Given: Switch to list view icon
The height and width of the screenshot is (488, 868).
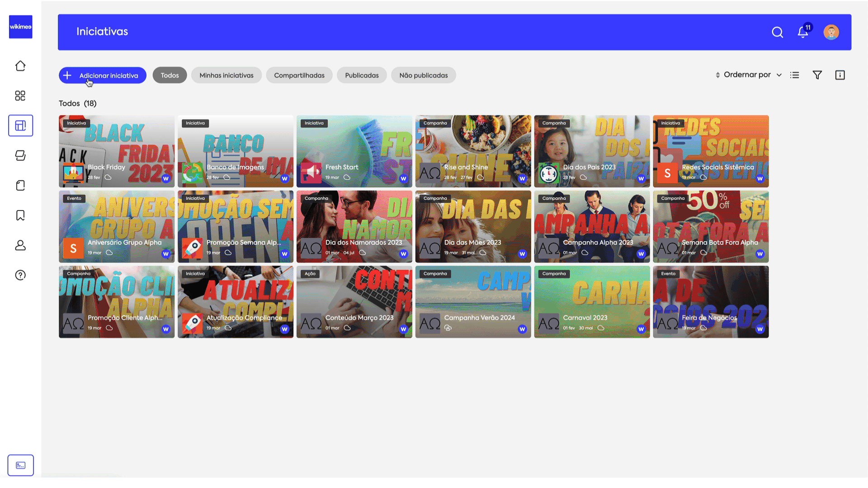Looking at the screenshot, I should [x=795, y=75].
